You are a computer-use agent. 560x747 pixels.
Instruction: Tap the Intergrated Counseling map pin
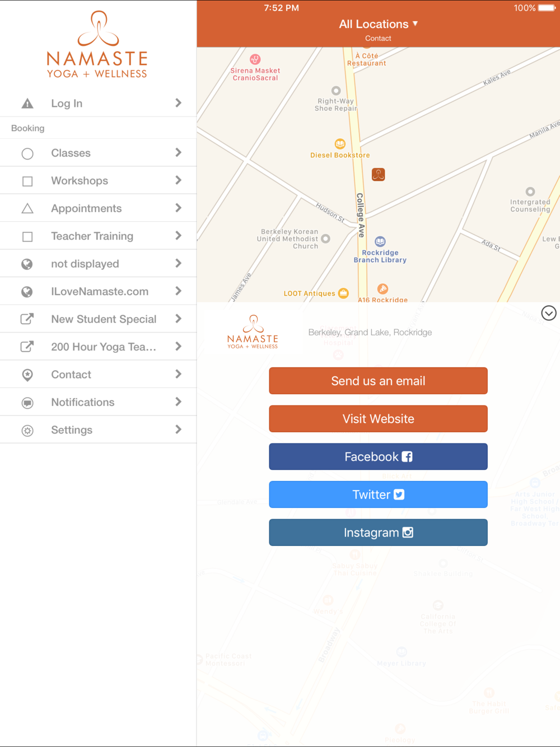tap(530, 192)
